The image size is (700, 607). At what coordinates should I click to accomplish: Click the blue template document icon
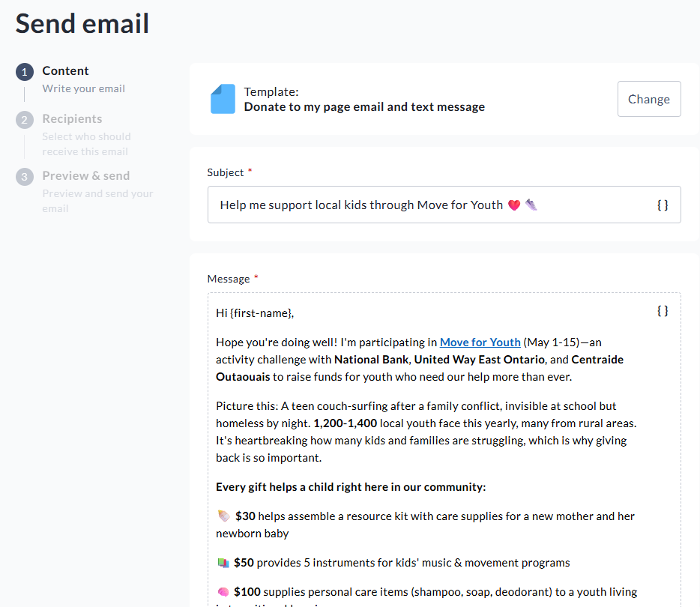click(x=223, y=99)
